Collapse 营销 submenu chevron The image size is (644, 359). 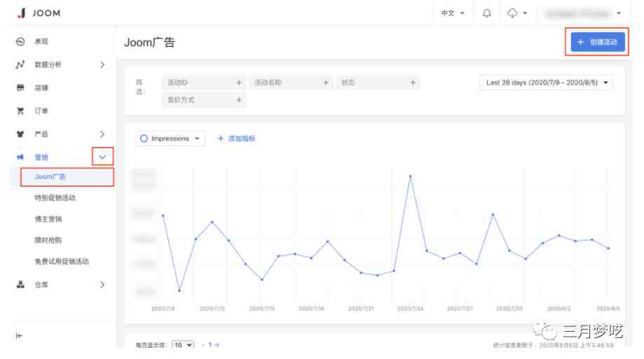coord(102,157)
